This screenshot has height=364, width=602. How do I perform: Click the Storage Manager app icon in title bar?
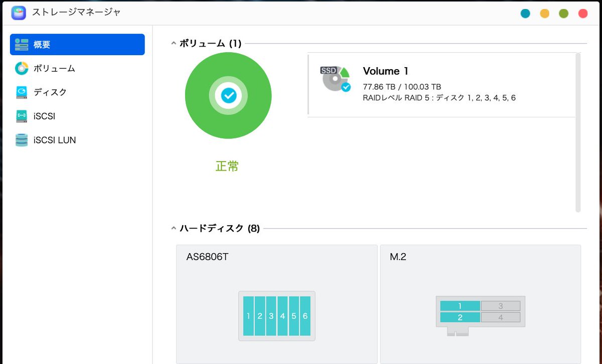click(x=19, y=13)
